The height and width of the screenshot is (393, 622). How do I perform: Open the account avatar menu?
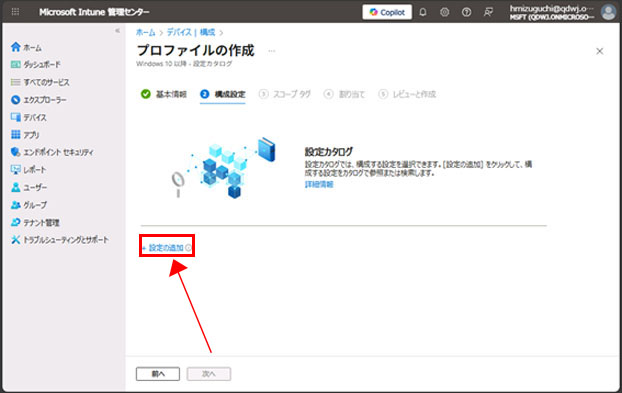608,12
